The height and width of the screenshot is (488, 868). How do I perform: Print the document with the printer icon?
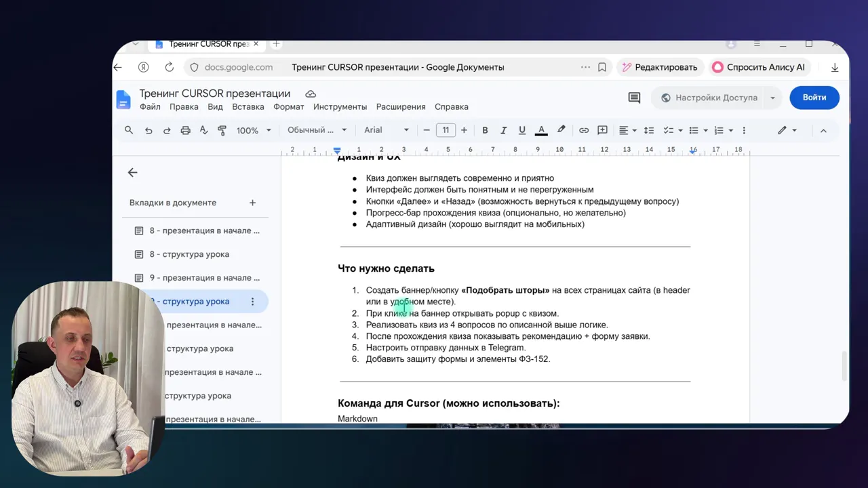(x=185, y=130)
